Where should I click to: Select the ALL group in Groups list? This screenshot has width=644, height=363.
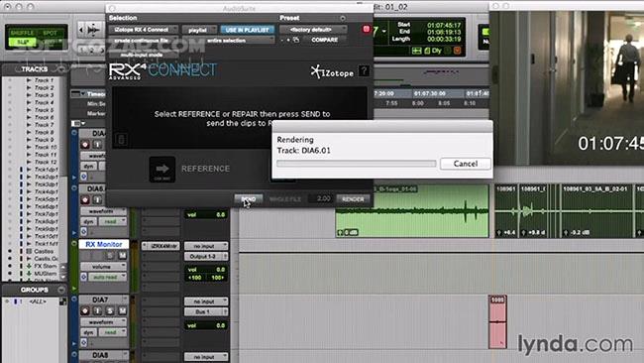coord(37,302)
